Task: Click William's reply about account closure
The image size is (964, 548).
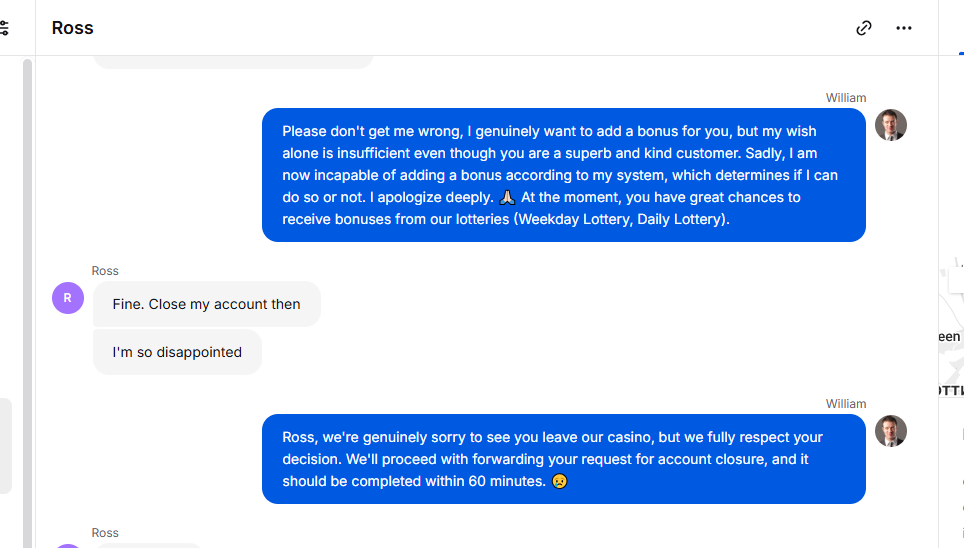Action: pyautogui.click(x=564, y=459)
